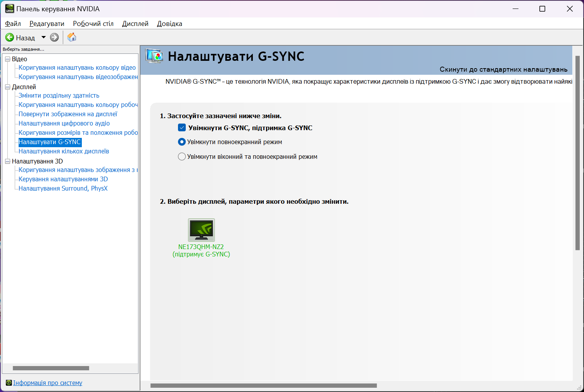
Task: Click the green Back arrow icon
Action: point(10,38)
